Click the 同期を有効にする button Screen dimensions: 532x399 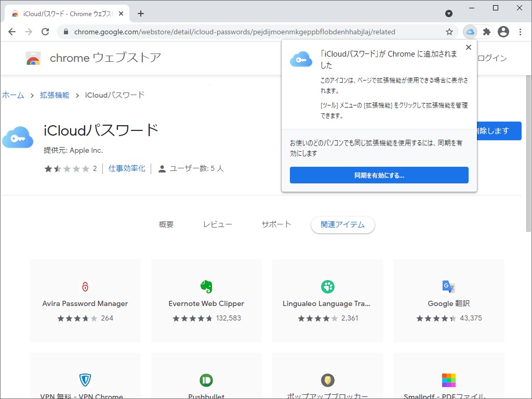[379, 175]
